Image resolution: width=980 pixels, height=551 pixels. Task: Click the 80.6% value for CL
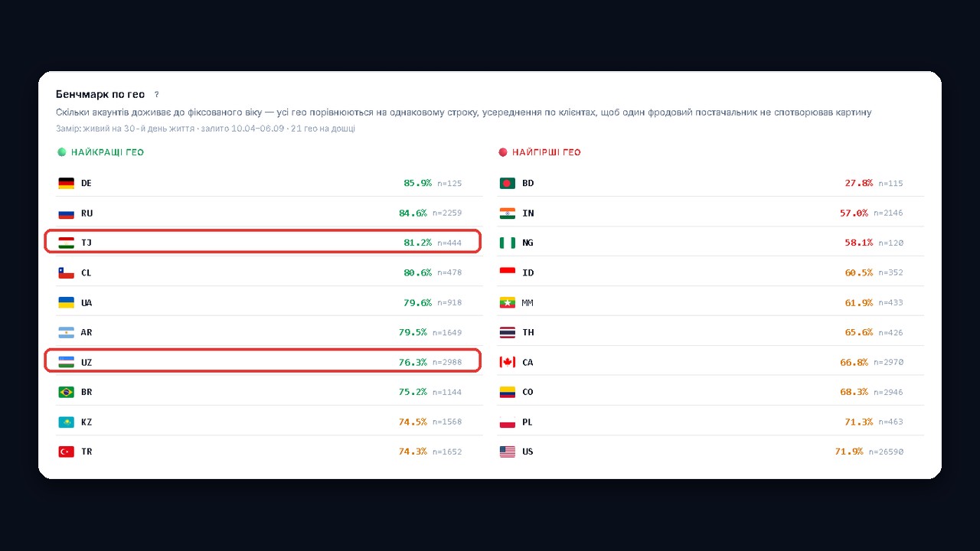[x=418, y=273]
